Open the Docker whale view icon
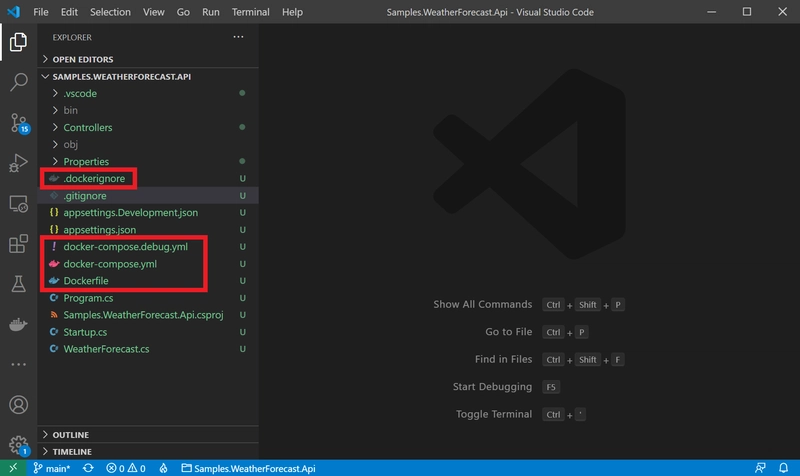800x476 pixels. [18, 324]
